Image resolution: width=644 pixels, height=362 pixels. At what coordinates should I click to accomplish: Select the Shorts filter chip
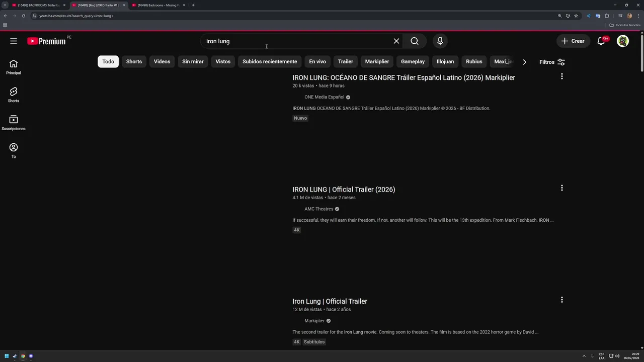click(134, 61)
